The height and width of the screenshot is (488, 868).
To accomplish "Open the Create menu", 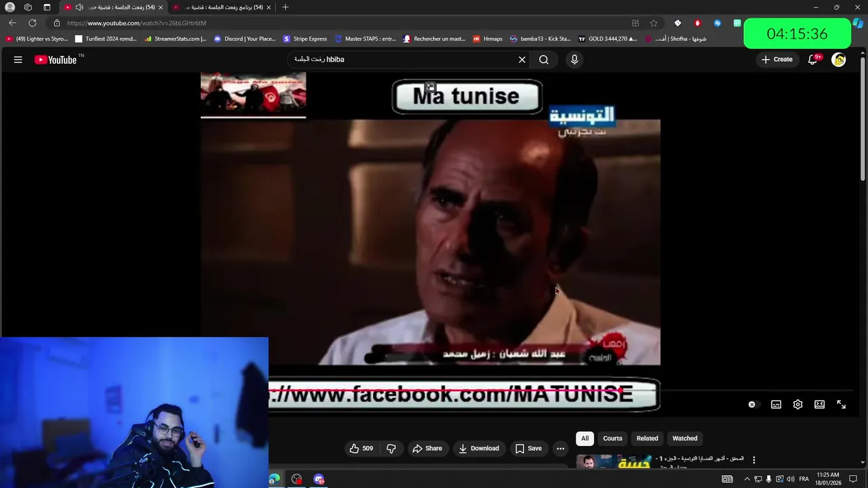I will coord(777,60).
